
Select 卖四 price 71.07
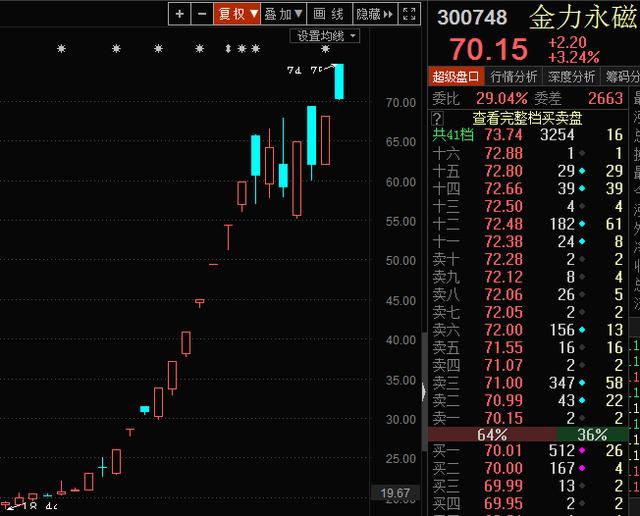tap(503, 365)
